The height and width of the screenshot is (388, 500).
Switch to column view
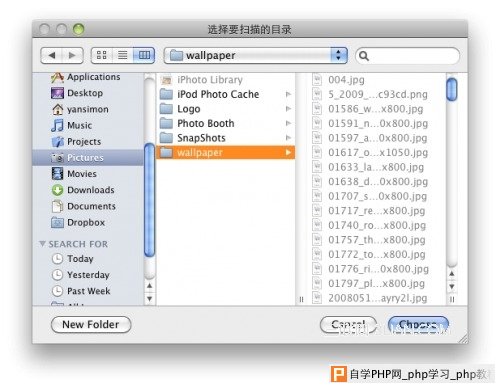[x=144, y=55]
